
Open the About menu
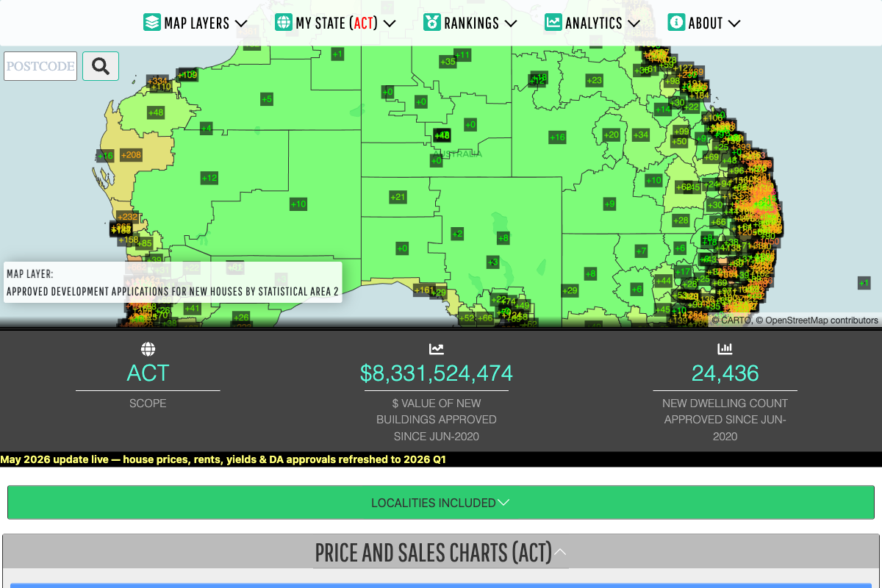tap(703, 23)
